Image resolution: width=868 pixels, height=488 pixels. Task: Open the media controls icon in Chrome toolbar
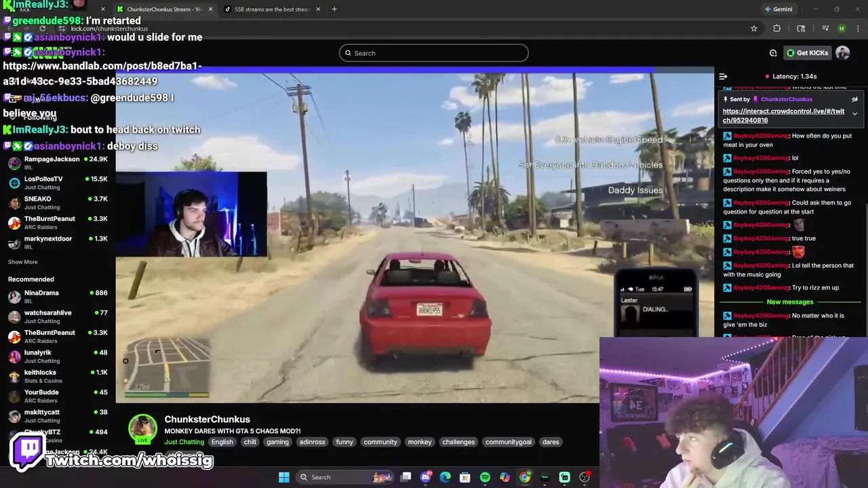[825, 28]
